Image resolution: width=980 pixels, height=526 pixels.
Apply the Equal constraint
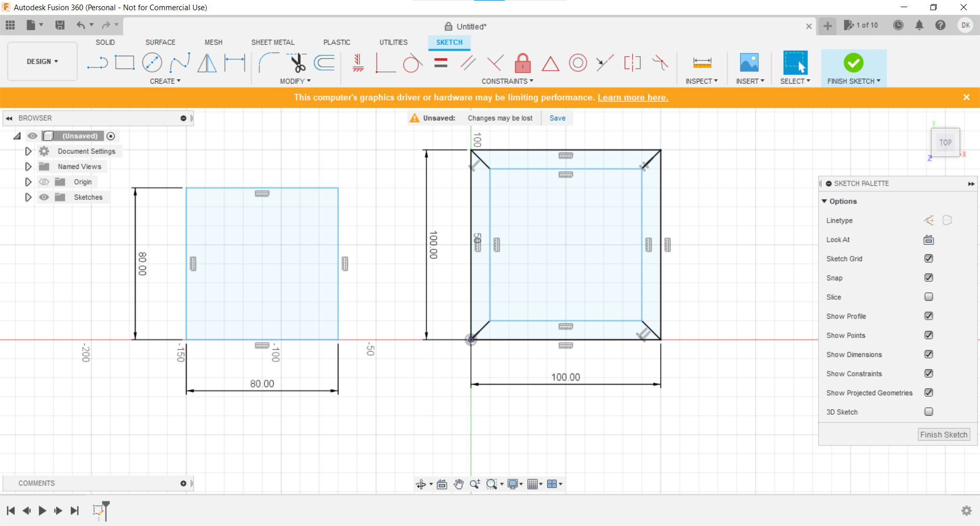click(441, 63)
